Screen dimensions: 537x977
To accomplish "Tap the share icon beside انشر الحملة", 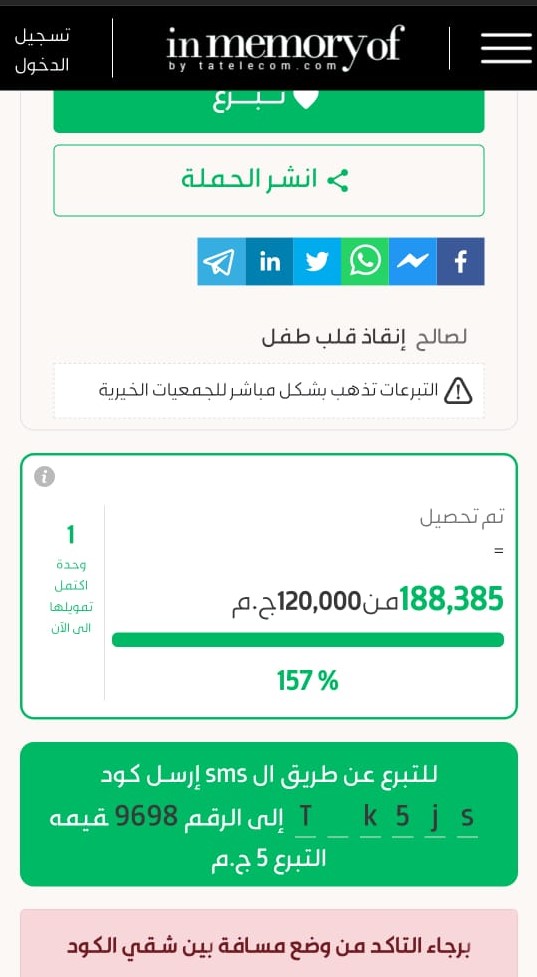I will coord(338,180).
